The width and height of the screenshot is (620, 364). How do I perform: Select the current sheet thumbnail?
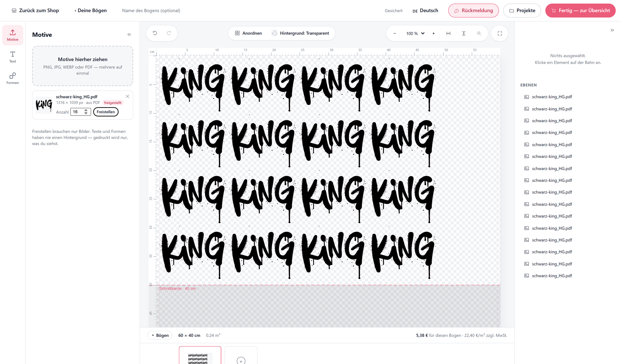200,355
